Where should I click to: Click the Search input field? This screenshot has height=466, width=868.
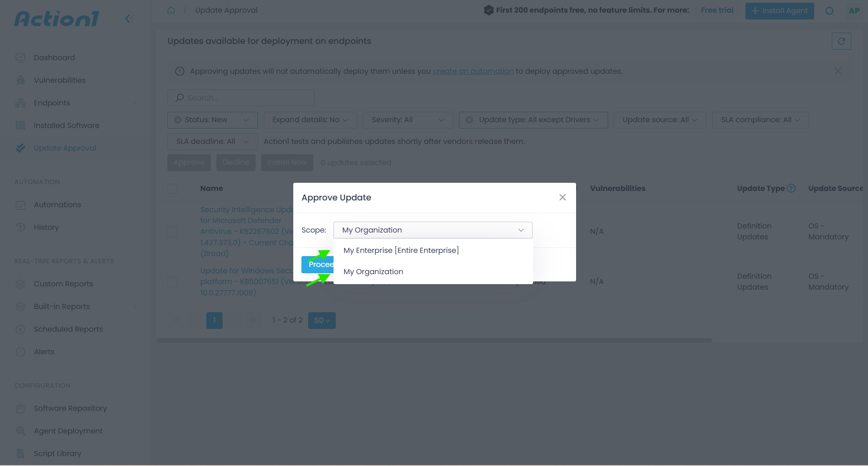tap(241, 98)
